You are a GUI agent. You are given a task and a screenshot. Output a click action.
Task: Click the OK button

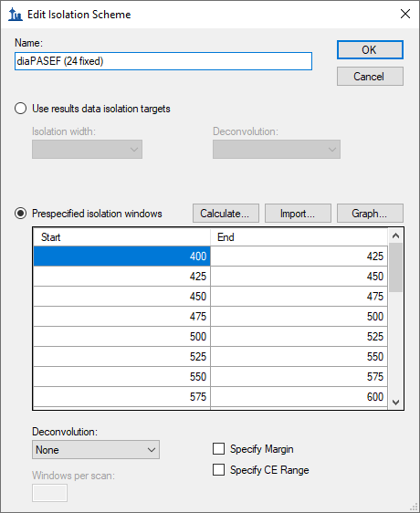click(x=370, y=49)
